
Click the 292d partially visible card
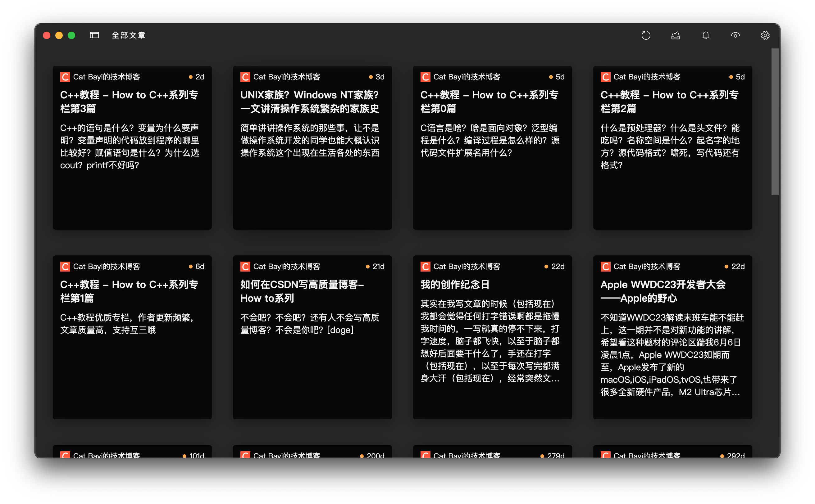(x=672, y=452)
